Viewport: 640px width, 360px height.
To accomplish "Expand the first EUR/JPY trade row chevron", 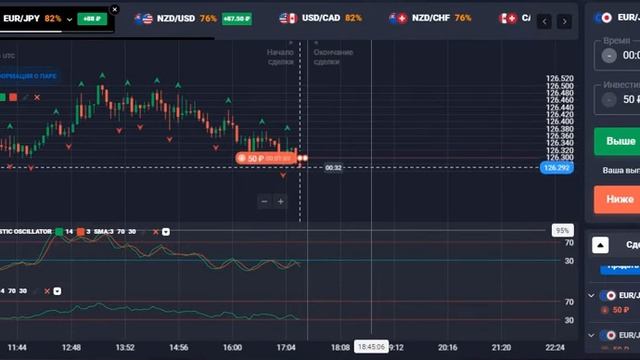I will (591, 295).
